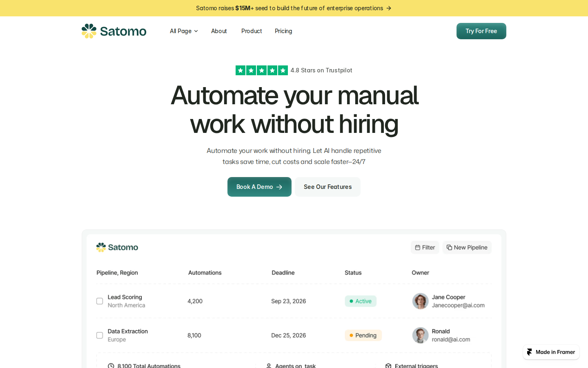Click the Janecooper@ai.com email
588x368 pixels.
pyautogui.click(x=458, y=305)
